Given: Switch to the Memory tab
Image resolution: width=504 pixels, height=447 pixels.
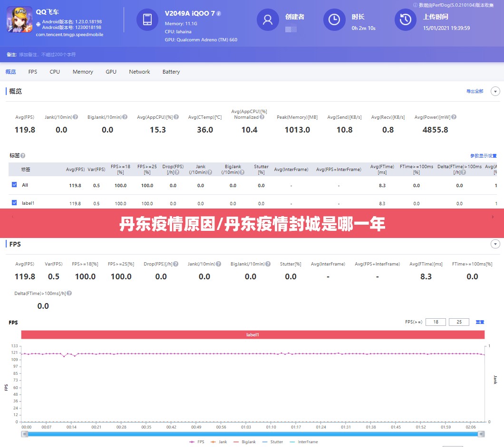Looking at the screenshot, I should pos(83,72).
